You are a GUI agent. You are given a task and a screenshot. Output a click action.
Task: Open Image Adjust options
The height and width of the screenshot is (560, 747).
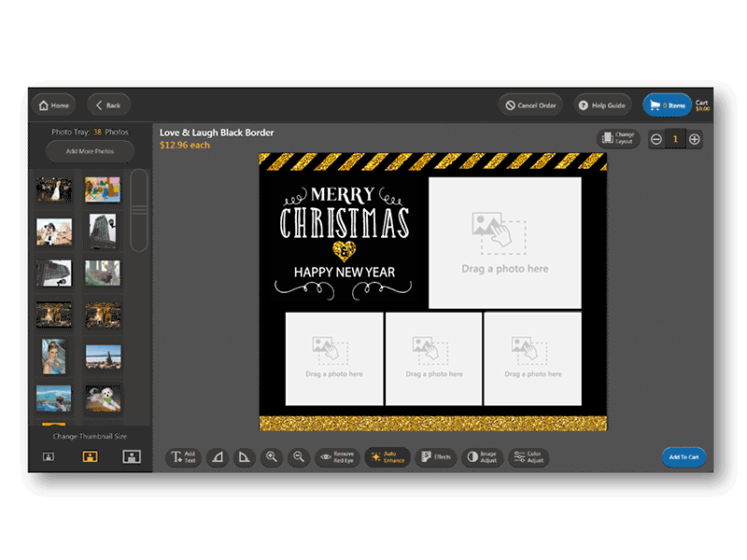pyautogui.click(x=483, y=457)
